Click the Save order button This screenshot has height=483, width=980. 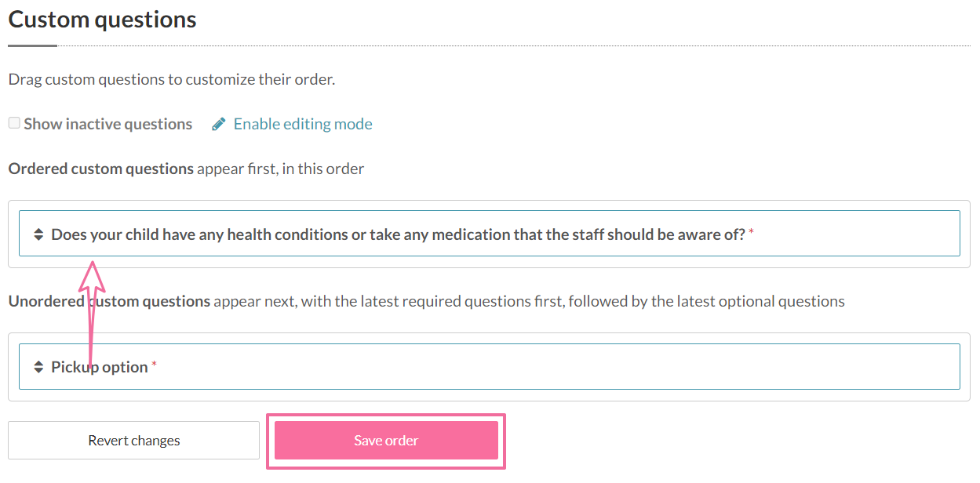pyautogui.click(x=386, y=441)
